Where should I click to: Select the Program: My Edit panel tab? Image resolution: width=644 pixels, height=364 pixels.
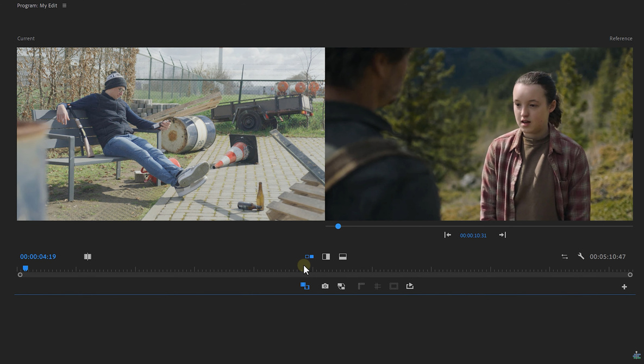coord(37,5)
